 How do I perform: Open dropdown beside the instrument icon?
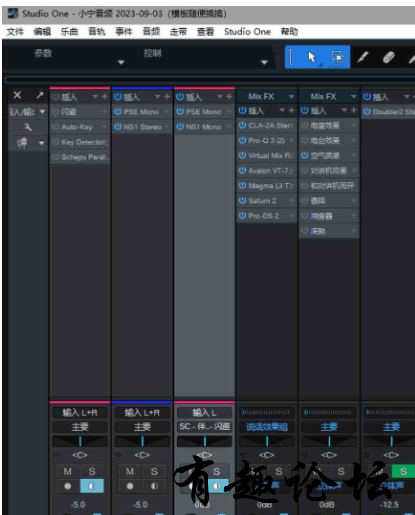[42, 143]
